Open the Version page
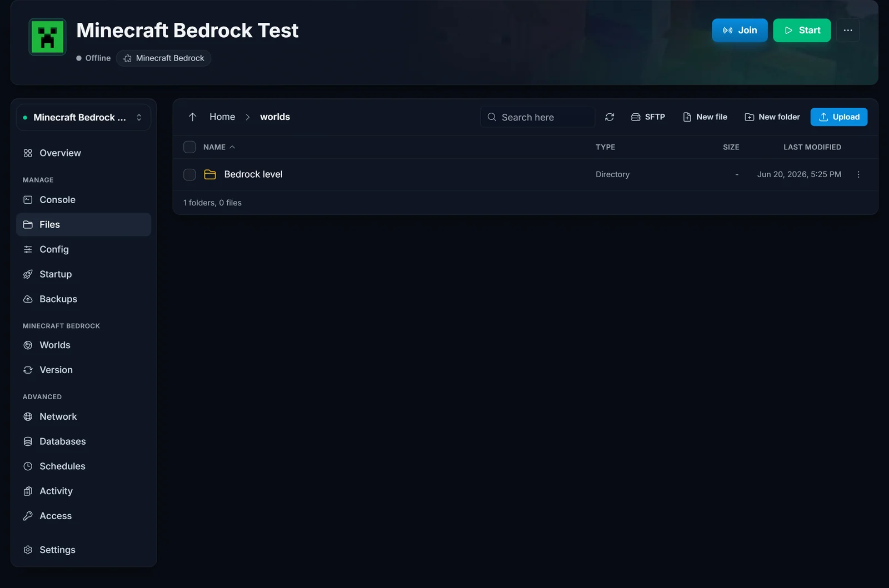This screenshot has height=588, width=889. tap(83, 370)
